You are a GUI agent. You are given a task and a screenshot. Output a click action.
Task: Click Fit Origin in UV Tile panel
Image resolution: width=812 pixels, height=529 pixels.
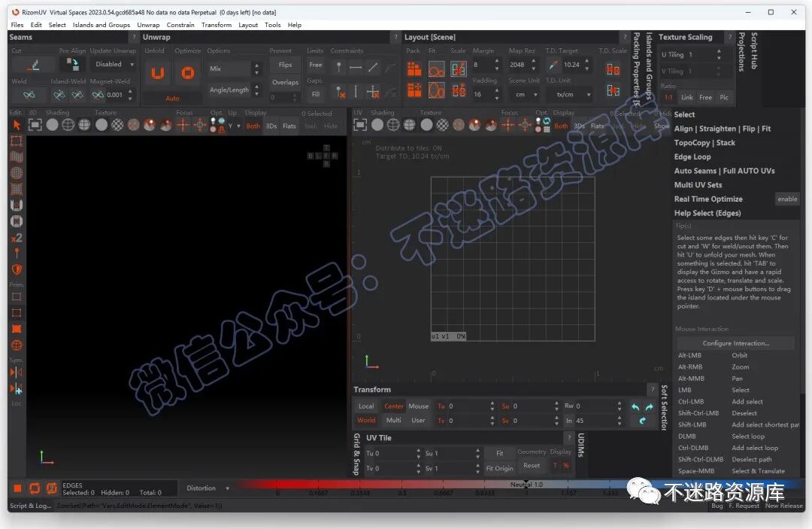pos(499,468)
